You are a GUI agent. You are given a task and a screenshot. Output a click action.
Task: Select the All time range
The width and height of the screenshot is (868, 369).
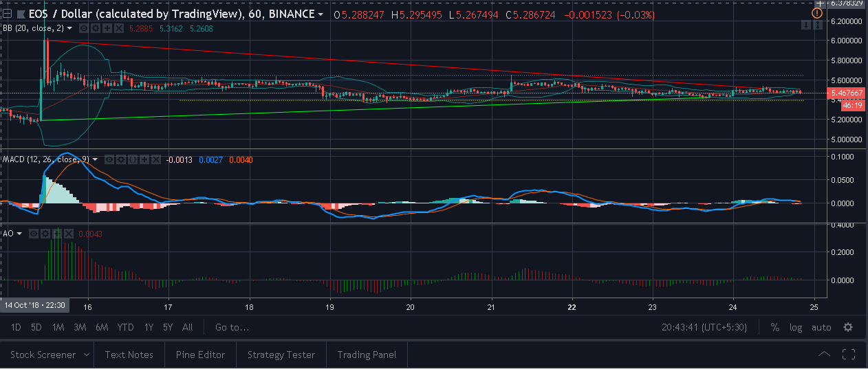point(188,327)
